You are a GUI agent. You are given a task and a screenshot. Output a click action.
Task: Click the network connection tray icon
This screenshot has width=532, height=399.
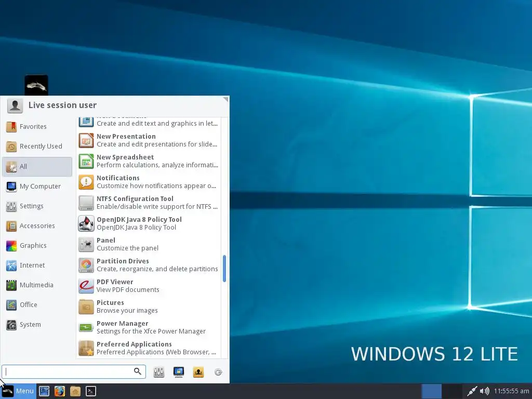472,391
